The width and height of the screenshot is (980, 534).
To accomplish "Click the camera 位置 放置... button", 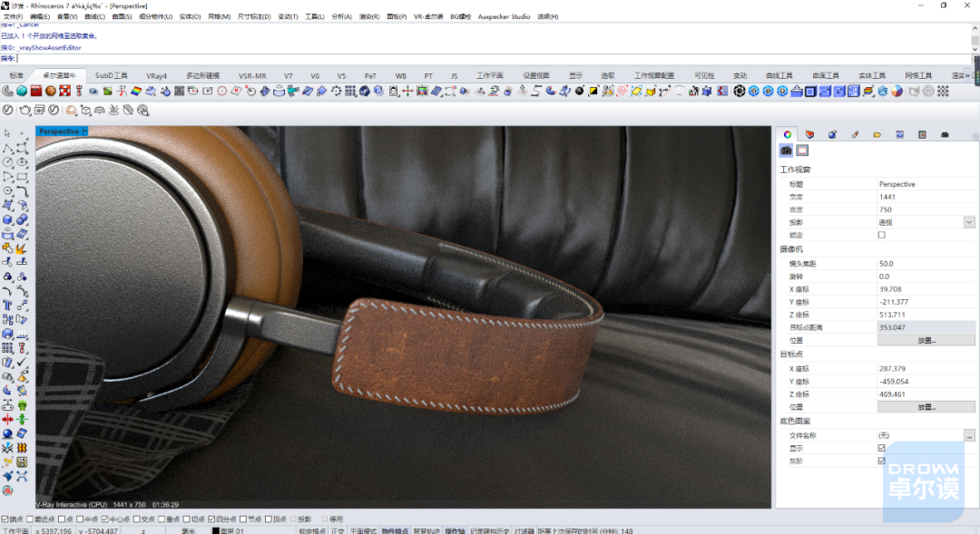I will 926,340.
